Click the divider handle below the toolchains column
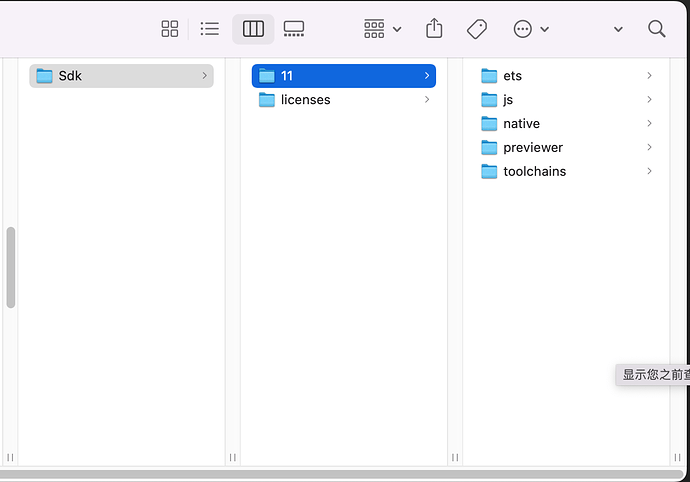This screenshot has height=482, width=690. [677, 457]
